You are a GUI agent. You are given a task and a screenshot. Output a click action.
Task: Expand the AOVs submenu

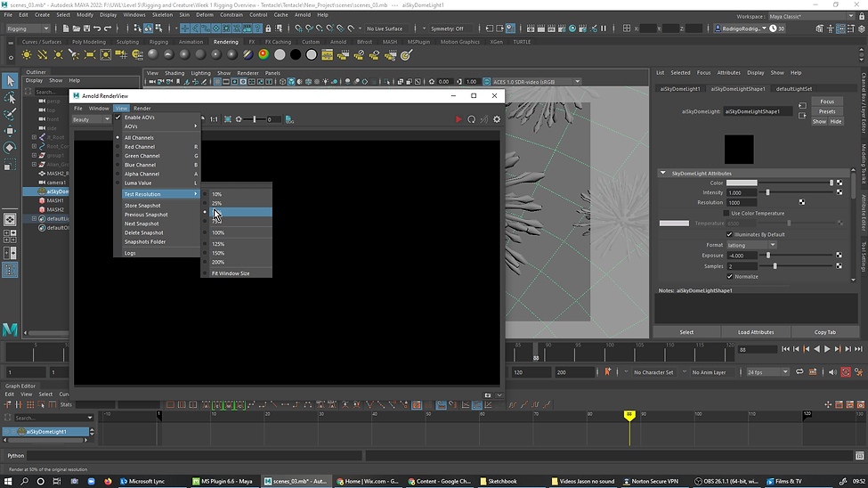click(x=158, y=126)
